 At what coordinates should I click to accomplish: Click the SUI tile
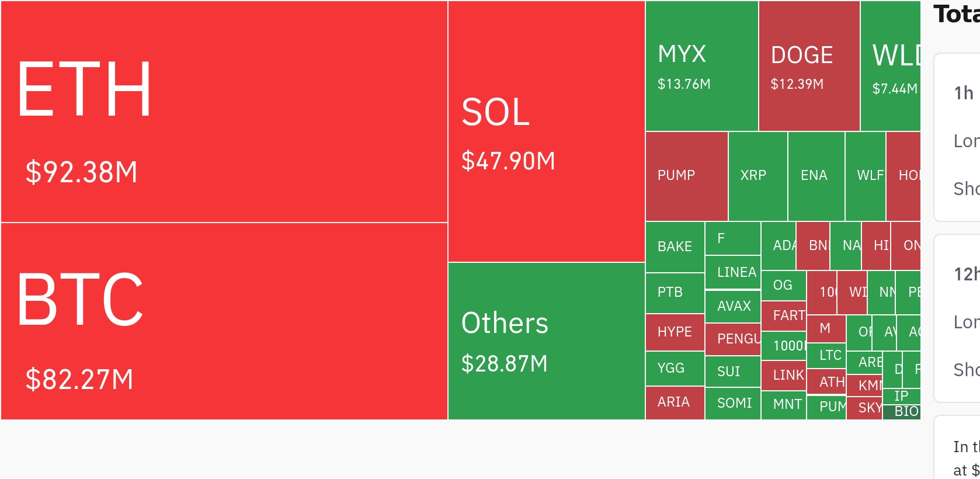[x=732, y=372]
